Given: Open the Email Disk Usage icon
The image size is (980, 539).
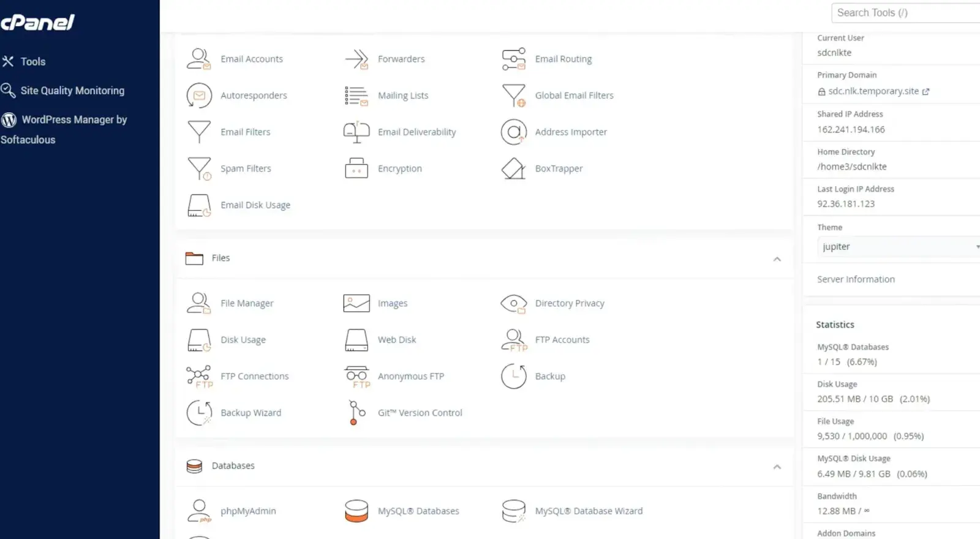Looking at the screenshot, I should [199, 205].
